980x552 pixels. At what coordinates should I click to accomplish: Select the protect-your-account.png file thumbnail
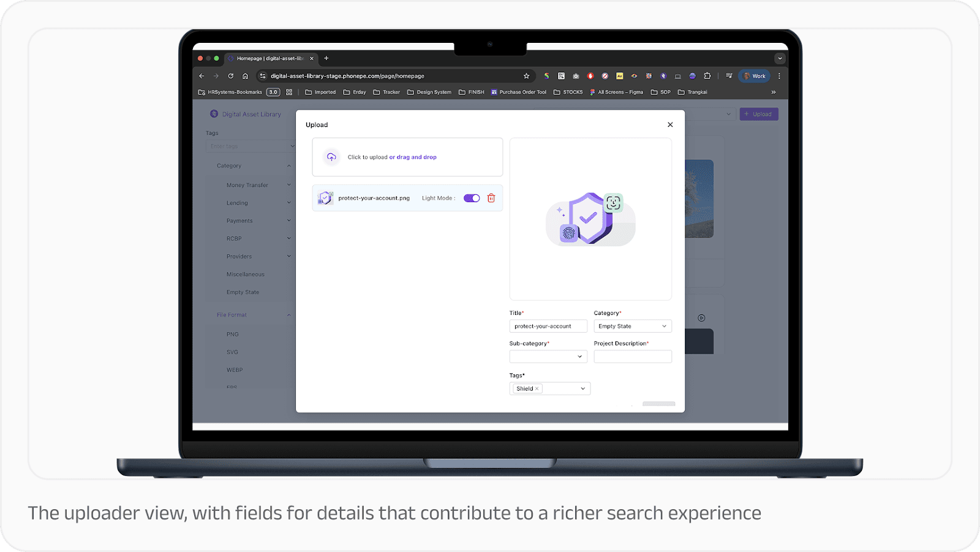tap(325, 198)
